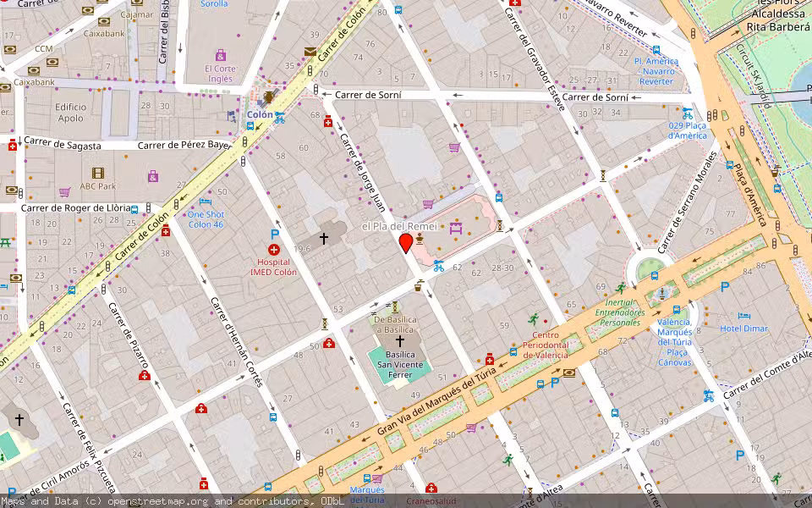Select the Hospital IMED Colón red cross icon
The height and width of the screenshot is (508, 812).
pyautogui.click(x=273, y=250)
